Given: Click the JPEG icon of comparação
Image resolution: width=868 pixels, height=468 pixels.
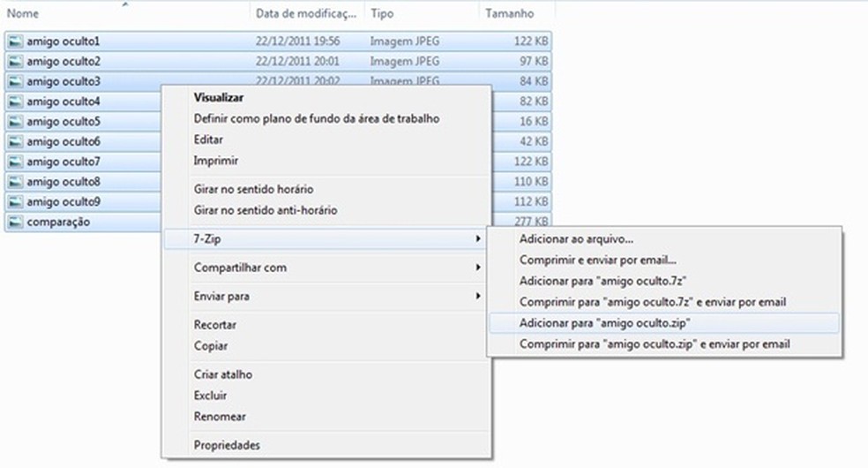Looking at the screenshot, I should (16, 223).
